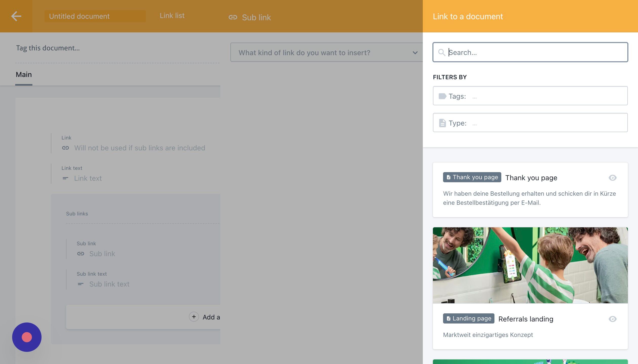Image resolution: width=638 pixels, height=364 pixels.
Task: Click the link chain icon in Link field
Action: pos(65,148)
